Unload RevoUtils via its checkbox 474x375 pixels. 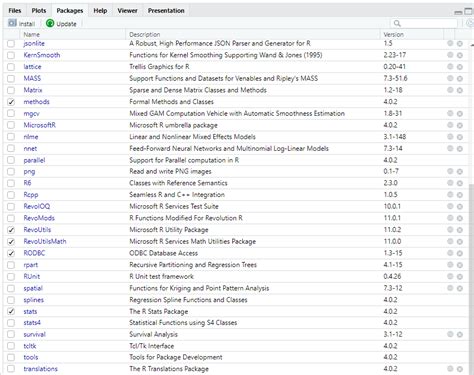11,230
